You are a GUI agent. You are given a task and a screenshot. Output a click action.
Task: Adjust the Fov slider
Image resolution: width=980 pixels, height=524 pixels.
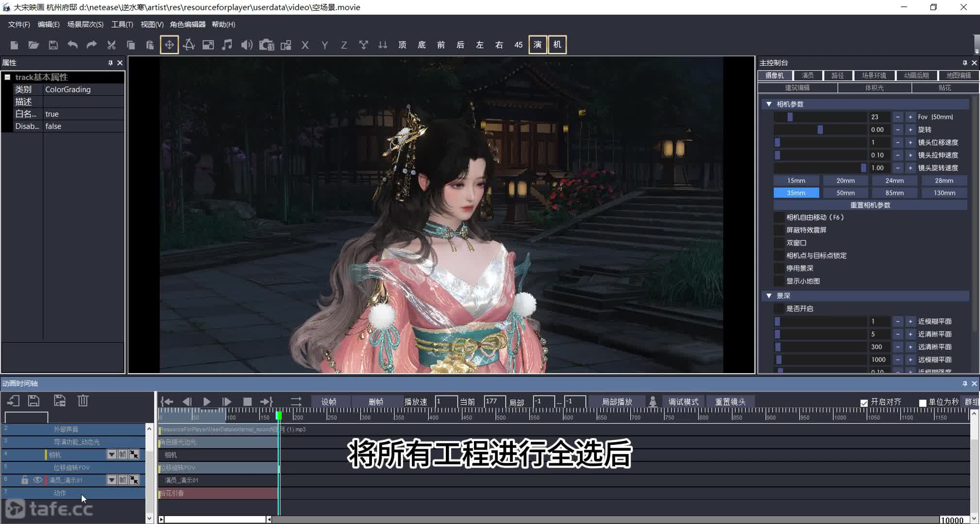tap(820, 117)
